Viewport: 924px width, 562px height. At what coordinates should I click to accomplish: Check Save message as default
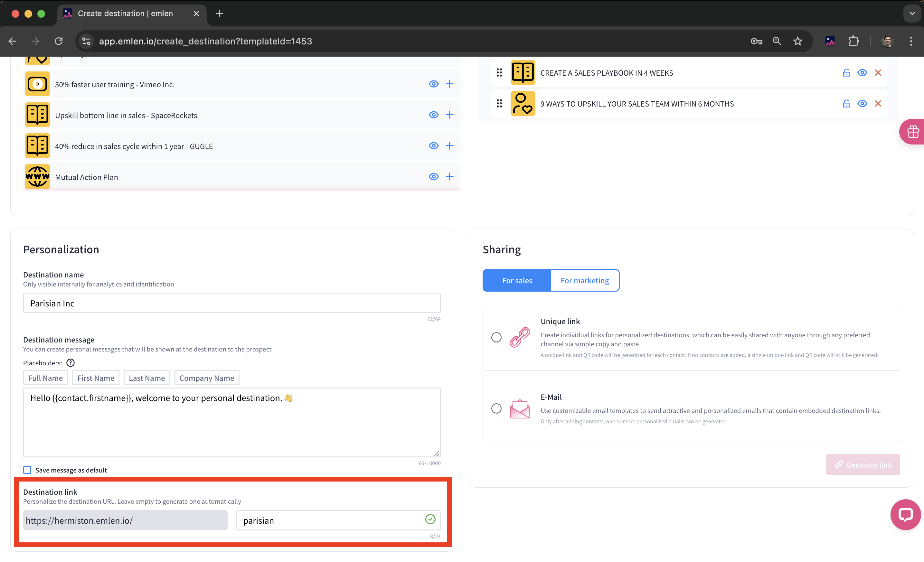click(27, 470)
